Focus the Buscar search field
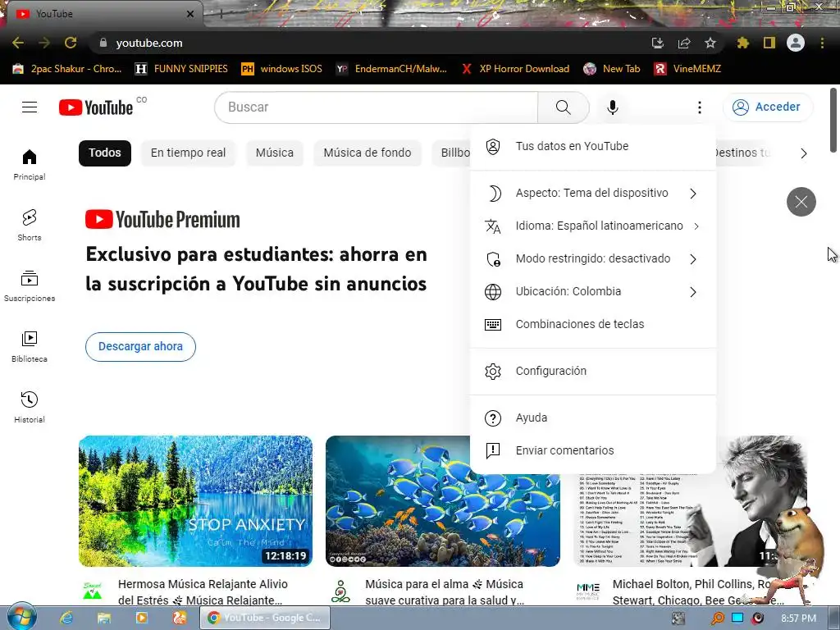 (376, 107)
